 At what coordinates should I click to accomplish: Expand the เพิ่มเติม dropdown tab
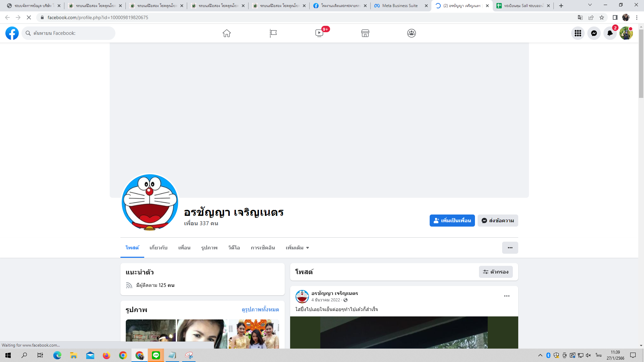[297, 248]
